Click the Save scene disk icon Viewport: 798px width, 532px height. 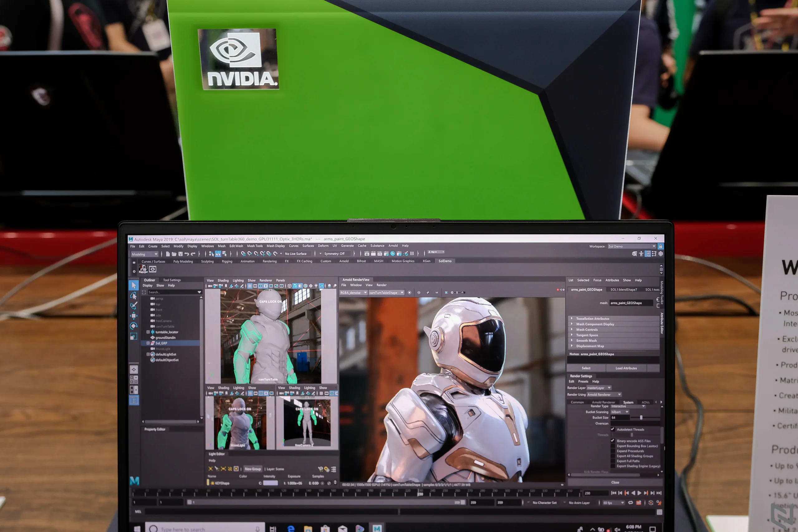coord(180,254)
